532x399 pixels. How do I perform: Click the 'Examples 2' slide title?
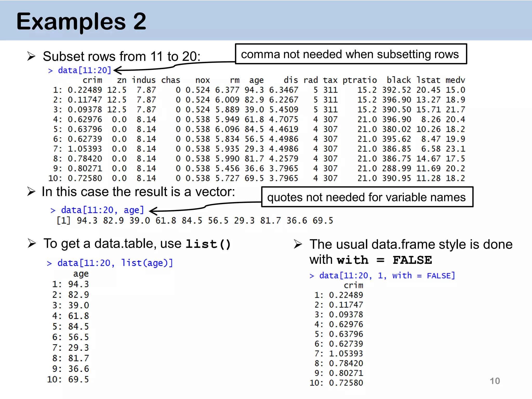tap(81, 22)
